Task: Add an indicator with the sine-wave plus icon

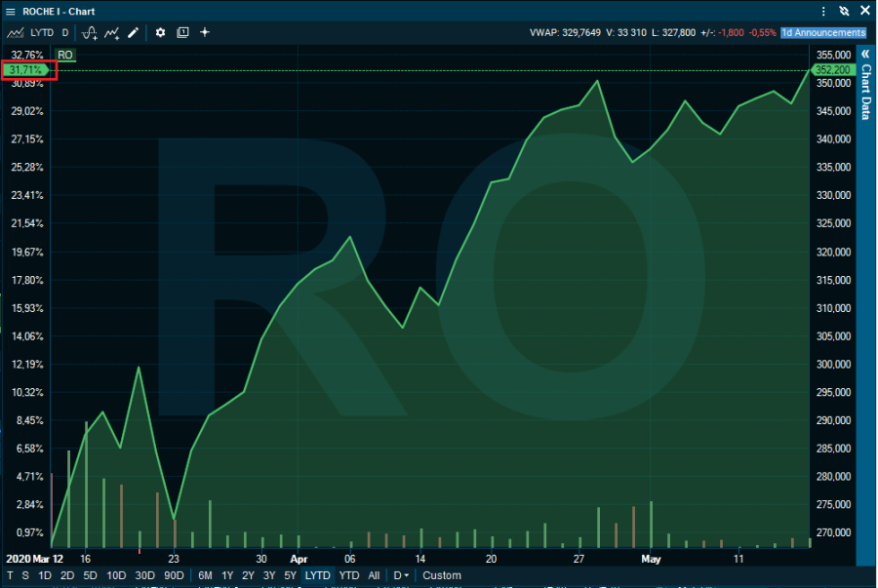Action: pos(90,32)
